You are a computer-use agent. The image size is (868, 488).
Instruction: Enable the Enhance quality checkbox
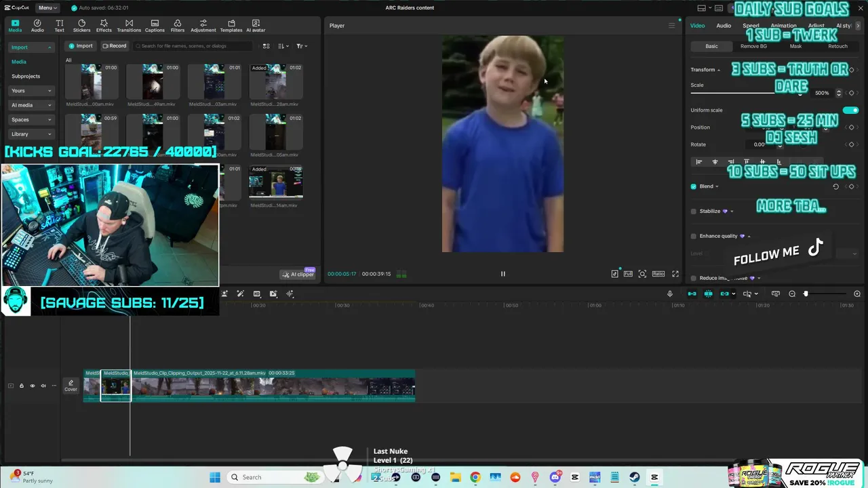[693, 236]
